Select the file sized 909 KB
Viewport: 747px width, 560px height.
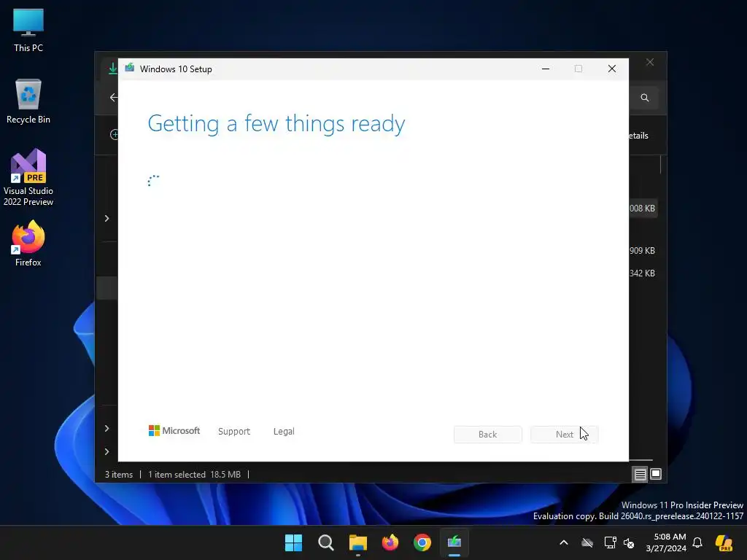[642, 251]
